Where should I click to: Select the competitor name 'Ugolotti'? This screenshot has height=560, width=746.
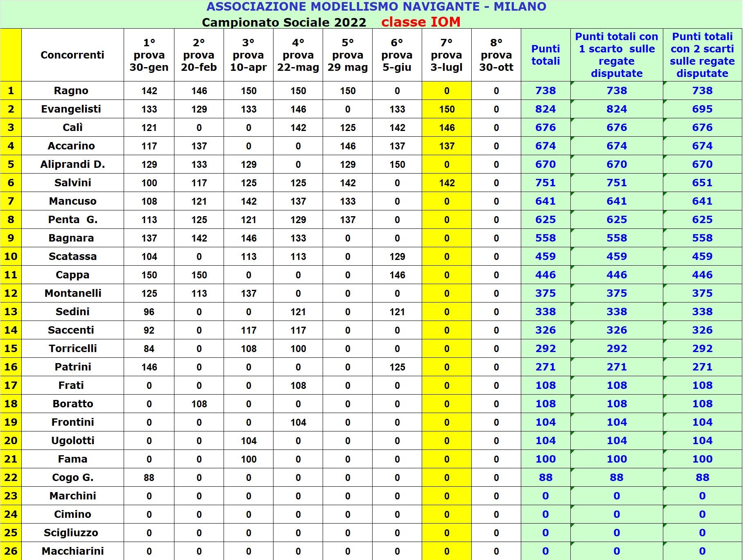click(73, 441)
